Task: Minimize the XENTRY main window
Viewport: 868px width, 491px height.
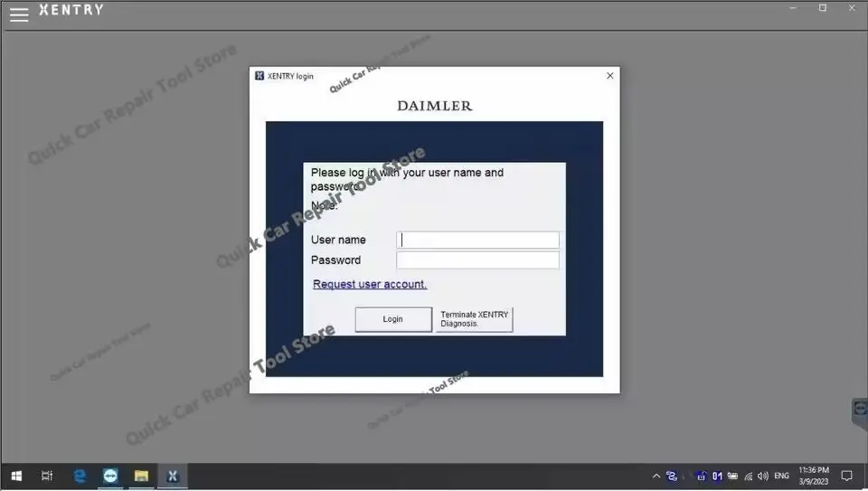Action: (x=793, y=8)
